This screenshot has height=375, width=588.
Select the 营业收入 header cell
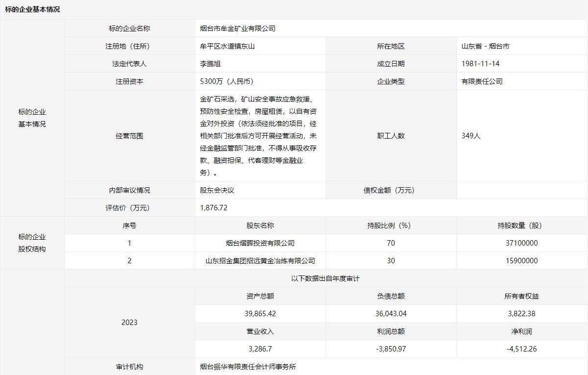260,331
